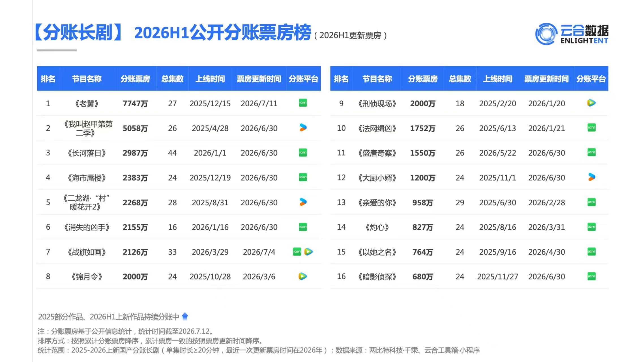Screen dimensions: 644x362
Task: Select the title 《海市蜃楼》
Action: [87, 178]
